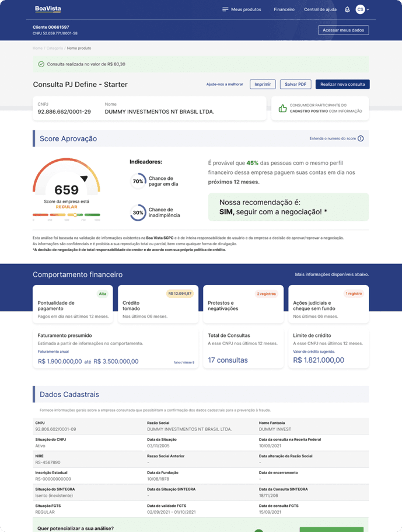Open Central de ajuda menu

coord(320,9)
